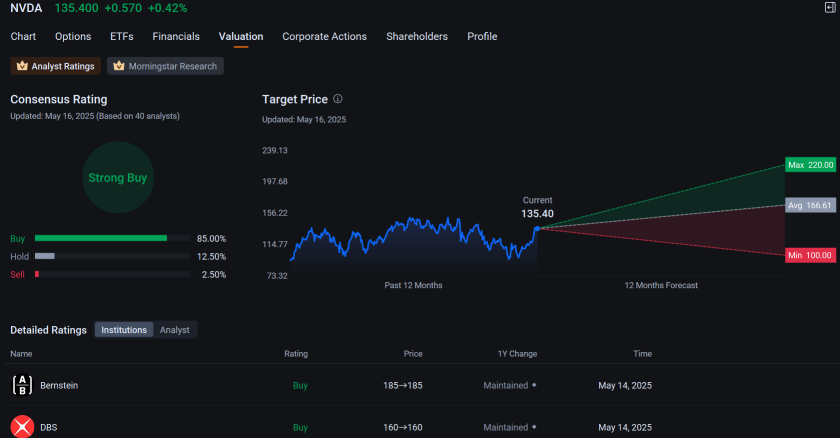
Task: Click the Strong Buy consensus circle
Action: pos(118,177)
